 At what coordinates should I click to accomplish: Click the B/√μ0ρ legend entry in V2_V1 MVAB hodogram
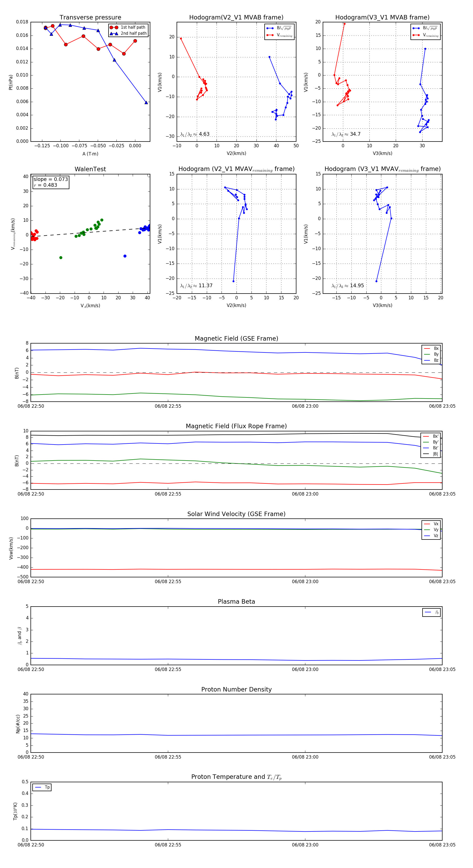pos(279,28)
